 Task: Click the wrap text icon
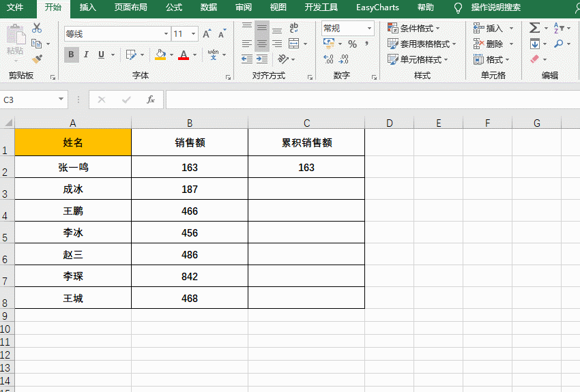tap(294, 28)
